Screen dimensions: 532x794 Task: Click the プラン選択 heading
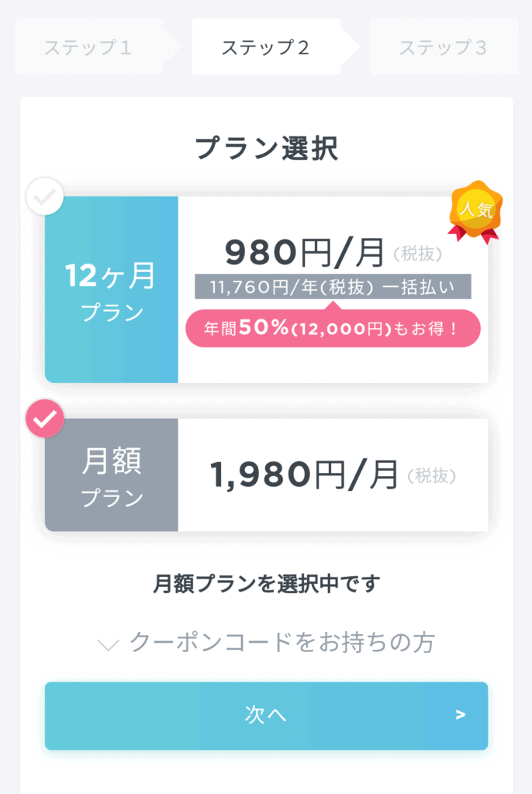[267, 148]
